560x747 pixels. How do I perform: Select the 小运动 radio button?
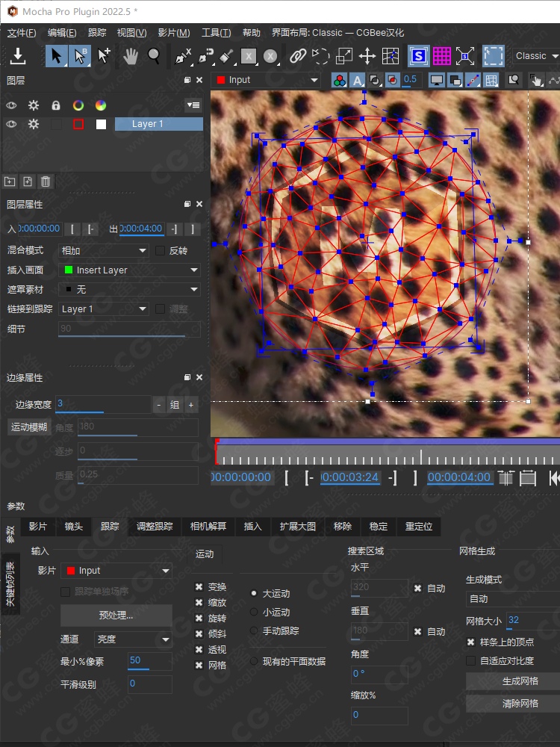tap(254, 613)
